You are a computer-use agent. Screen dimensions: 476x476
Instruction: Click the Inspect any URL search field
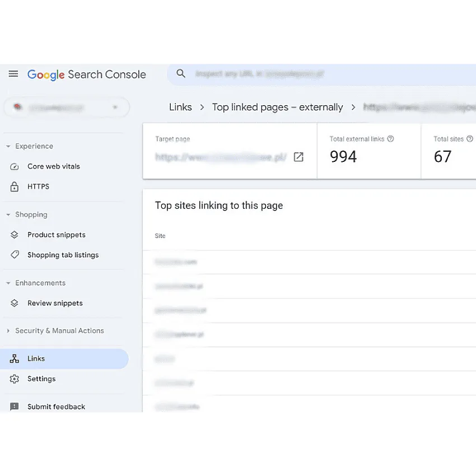tap(325, 74)
